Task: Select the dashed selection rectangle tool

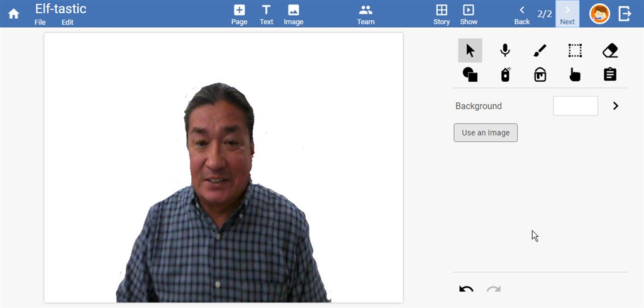Action: pos(575,50)
